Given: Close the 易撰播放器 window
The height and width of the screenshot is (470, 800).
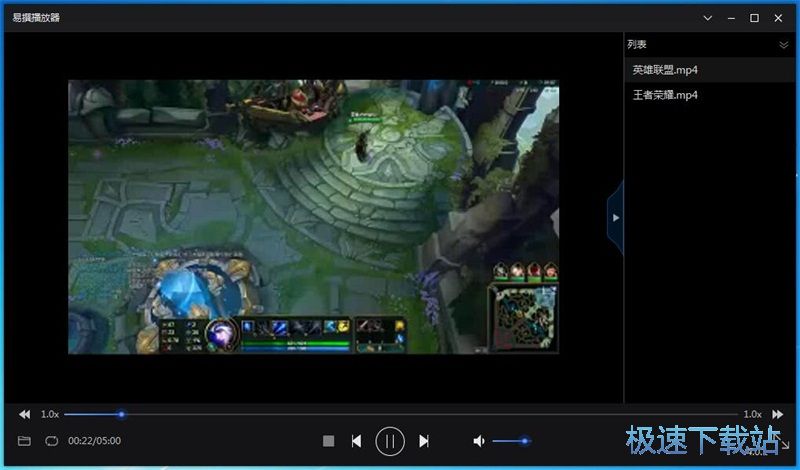Looking at the screenshot, I should click(778, 18).
